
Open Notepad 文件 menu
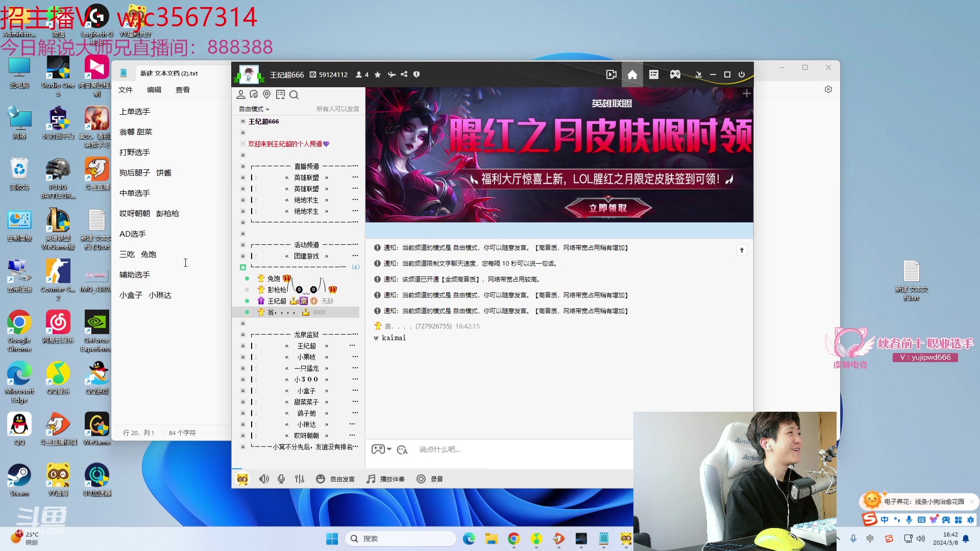click(x=126, y=90)
